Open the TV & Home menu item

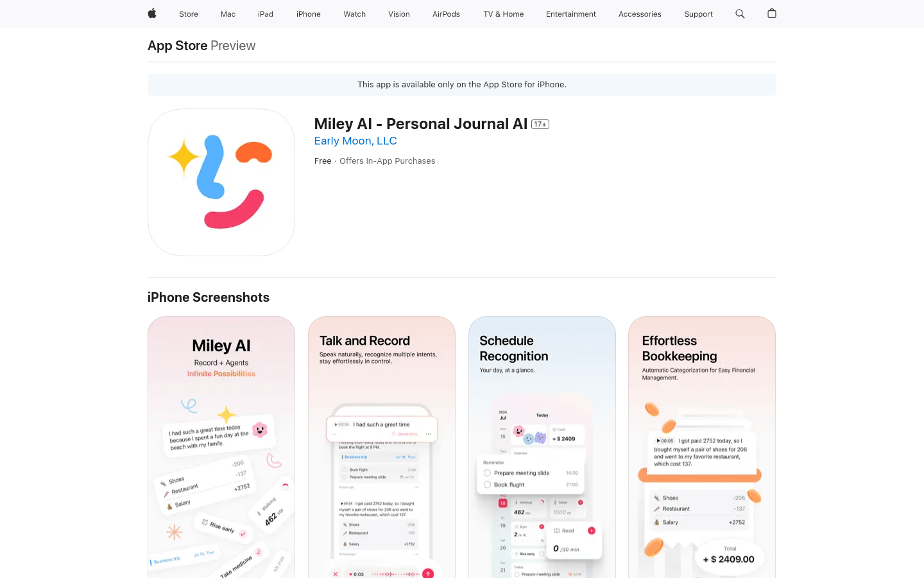504,14
